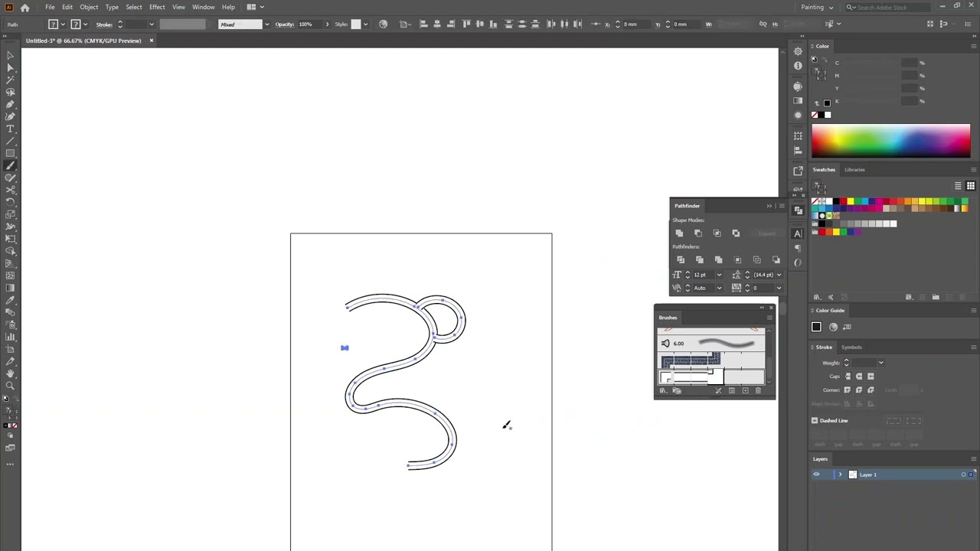980x551 pixels.
Task: Pick a color from the CMYK spectrum bar
Action: [890, 142]
